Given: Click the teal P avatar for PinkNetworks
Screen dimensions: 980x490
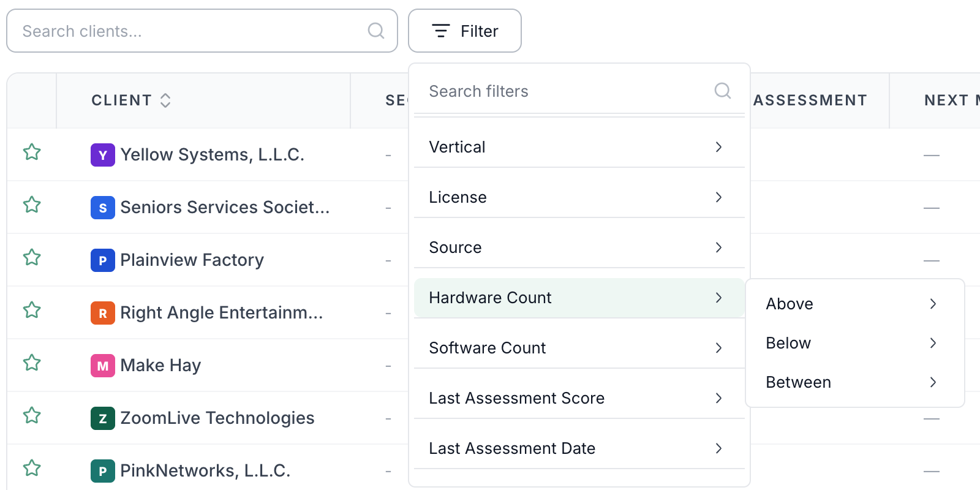Looking at the screenshot, I should 103,471.
